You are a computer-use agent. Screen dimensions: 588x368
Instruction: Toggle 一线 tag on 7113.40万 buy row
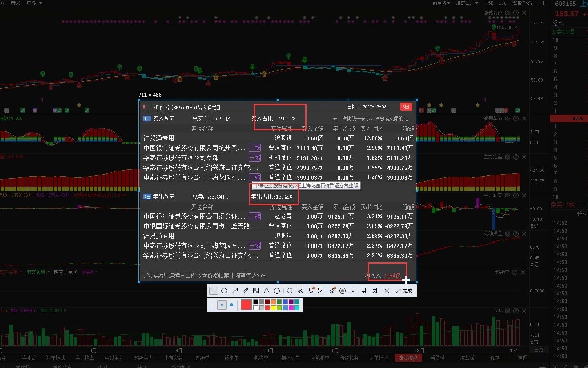(x=255, y=148)
